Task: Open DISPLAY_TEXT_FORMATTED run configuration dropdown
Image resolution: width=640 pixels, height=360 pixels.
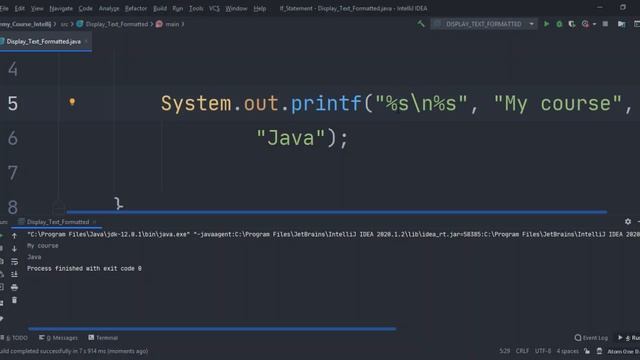Action: [x=484, y=24]
